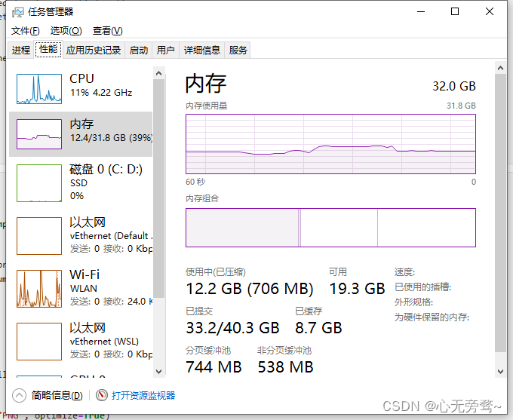
Task: Click the 33.2/40.3 GB committed value
Action: coord(232,328)
